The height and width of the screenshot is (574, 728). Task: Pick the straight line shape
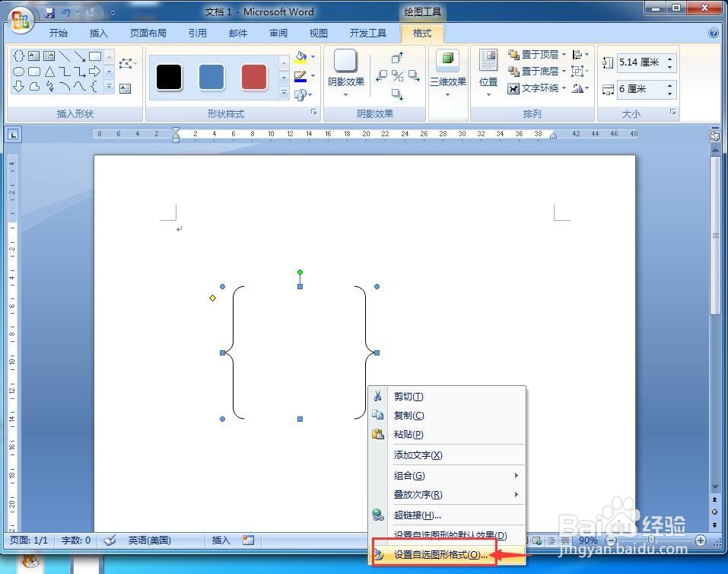pos(65,56)
